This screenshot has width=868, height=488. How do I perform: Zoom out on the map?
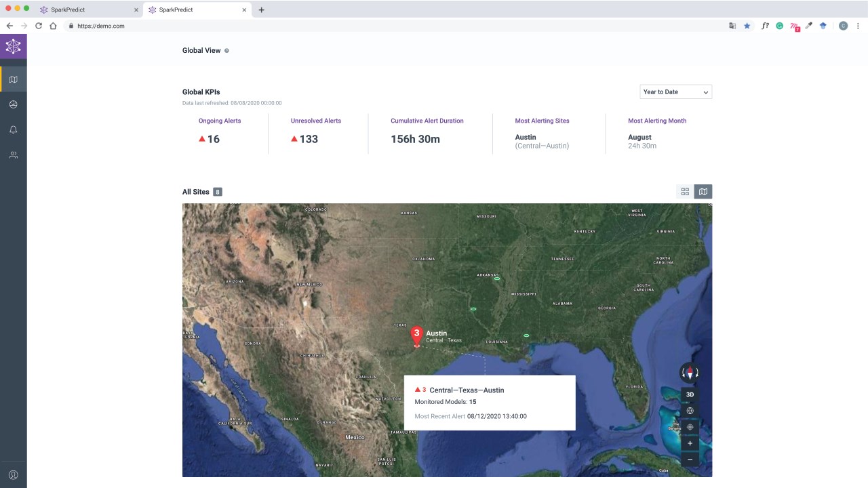pyautogui.click(x=690, y=459)
